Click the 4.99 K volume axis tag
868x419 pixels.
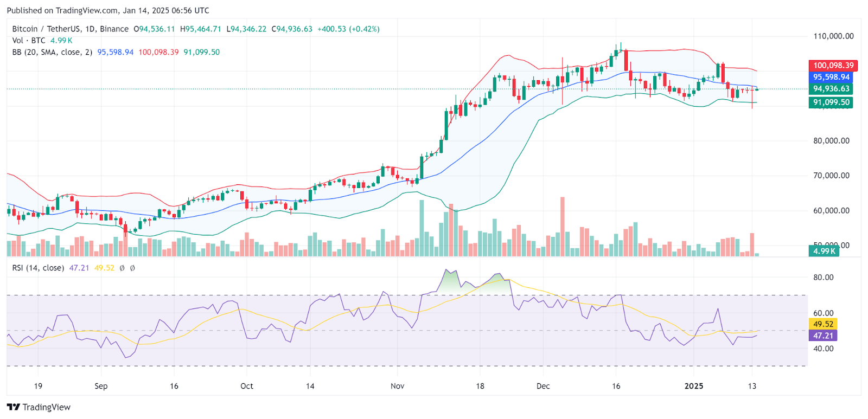click(824, 251)
